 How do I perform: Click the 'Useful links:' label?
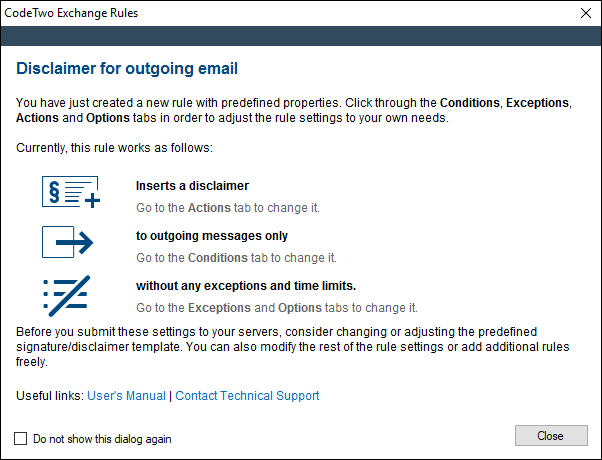click(50, 395)
